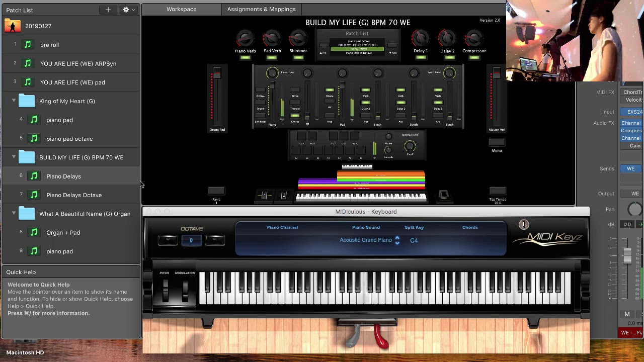The height and width of the screenshot is (362, 644).
Task: Toggle the Piano Verb on button
Action: (x=245, y=58)
